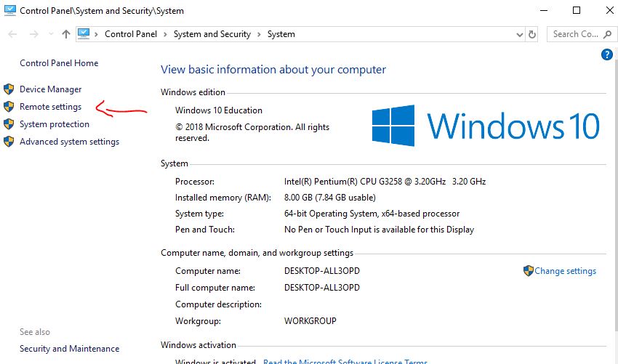Open Control Panel Home link
This screenshot has height=364, width=618.
(59, 63)
